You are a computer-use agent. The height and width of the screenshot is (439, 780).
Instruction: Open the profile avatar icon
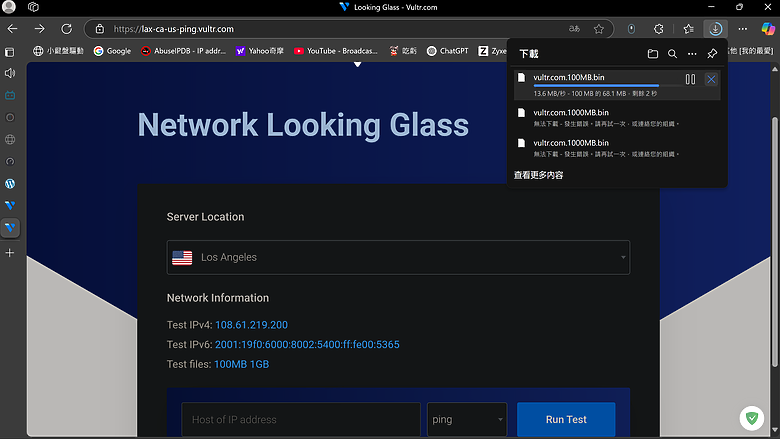(9, 7)
